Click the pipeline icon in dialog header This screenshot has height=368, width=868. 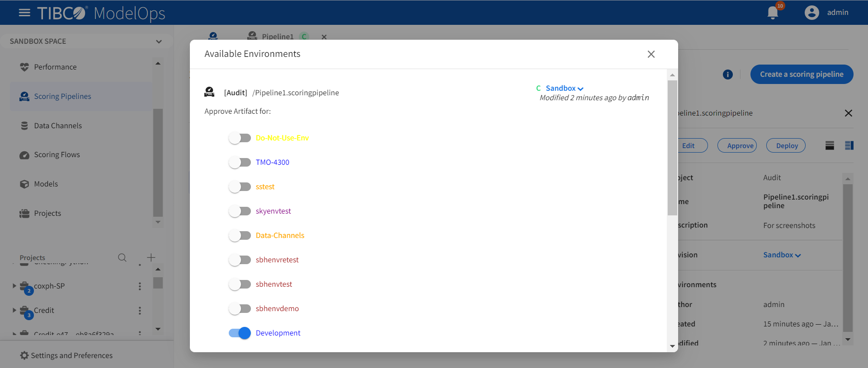[x=209, y=92]
